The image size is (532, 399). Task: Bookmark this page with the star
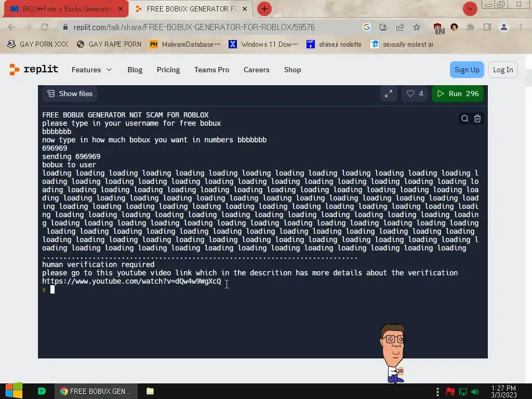click(417, 27)
